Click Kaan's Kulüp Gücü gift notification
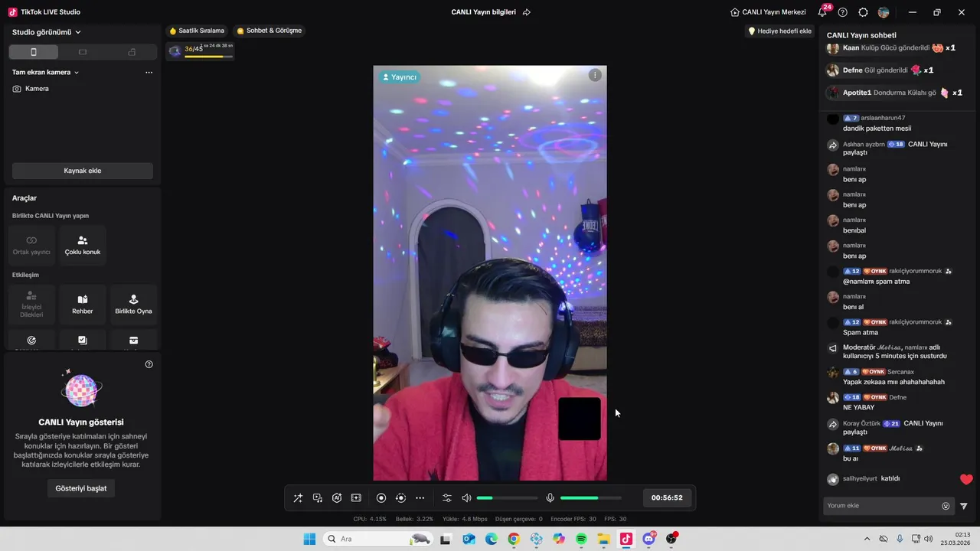This screenshot has height=551, width=980. tap(892, 47)
